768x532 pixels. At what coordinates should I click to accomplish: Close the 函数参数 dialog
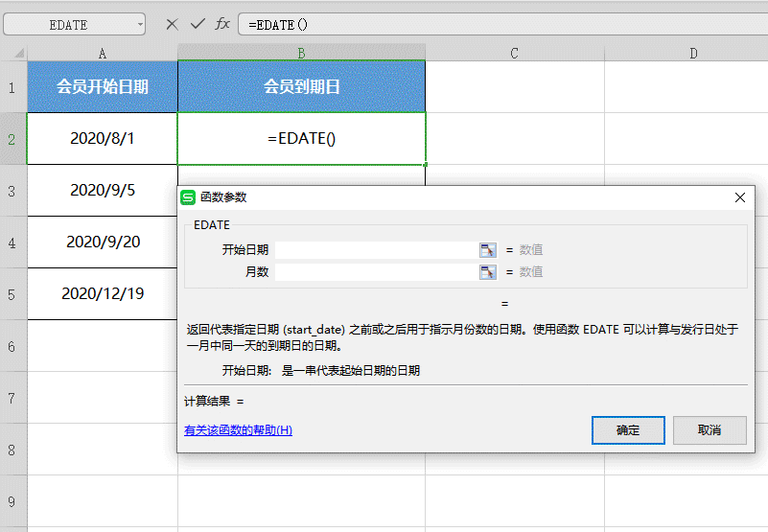pyautogui.click(x=740, y=197)
